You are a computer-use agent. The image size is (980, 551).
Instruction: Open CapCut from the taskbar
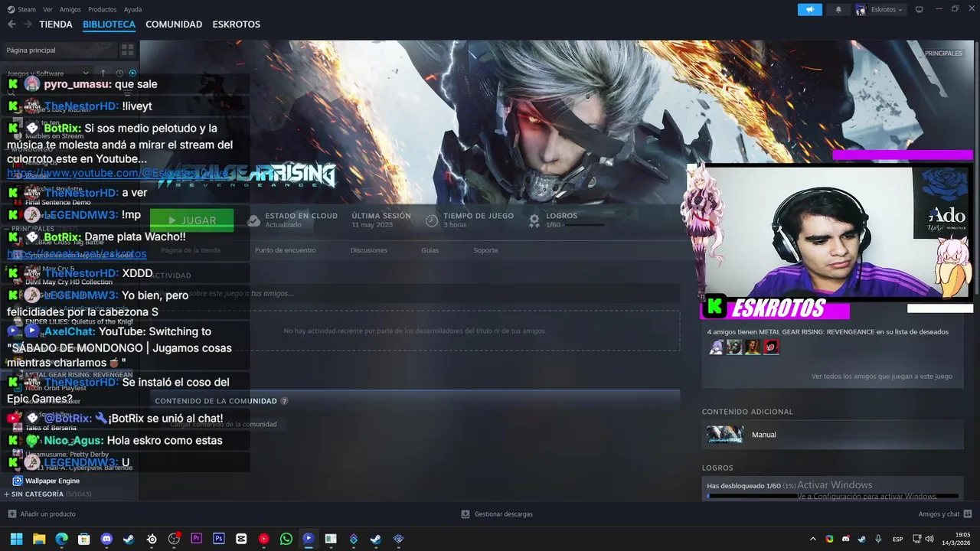[x=241, y=539]
